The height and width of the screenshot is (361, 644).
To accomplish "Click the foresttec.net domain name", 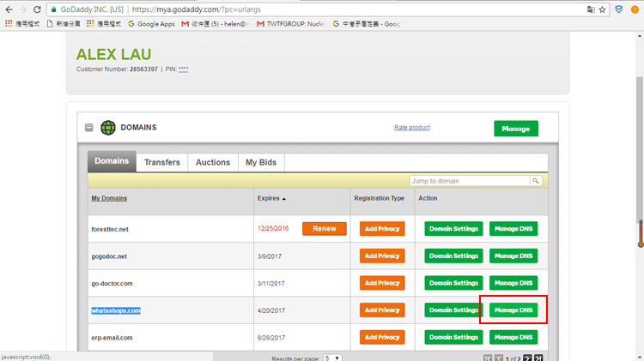I will click(110, 229).
